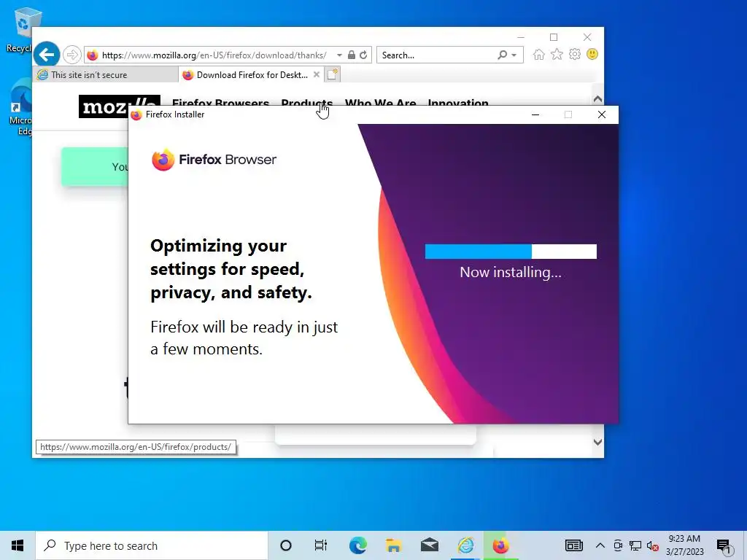Screen dimensions: 747x560
Task: Click the smiley feedback icon in IE
Action: click(592, 54)
